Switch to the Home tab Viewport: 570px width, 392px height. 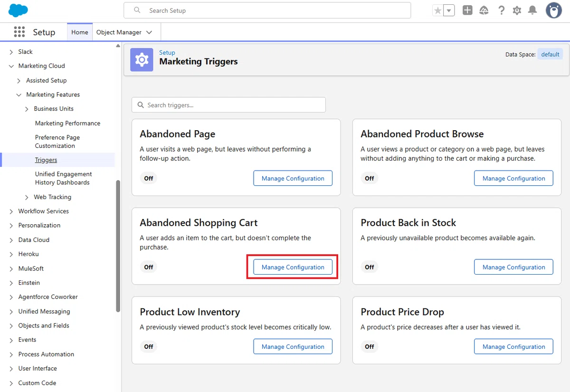(80, 32)
